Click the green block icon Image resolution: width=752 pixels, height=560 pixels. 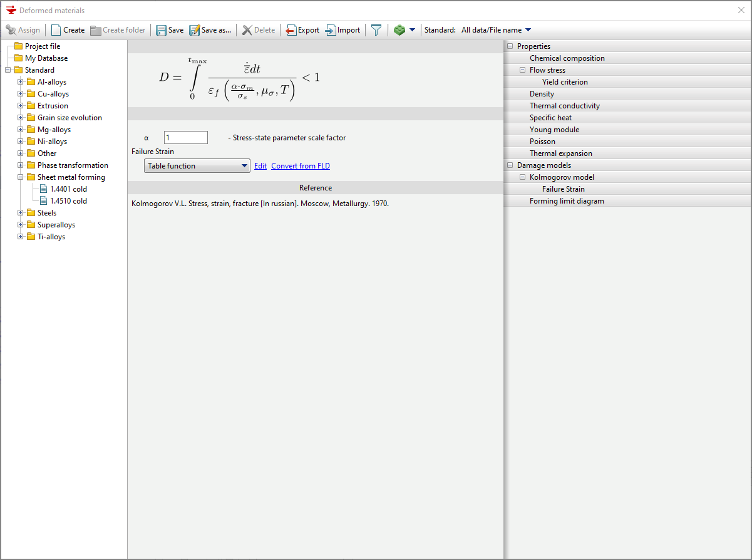399,30
